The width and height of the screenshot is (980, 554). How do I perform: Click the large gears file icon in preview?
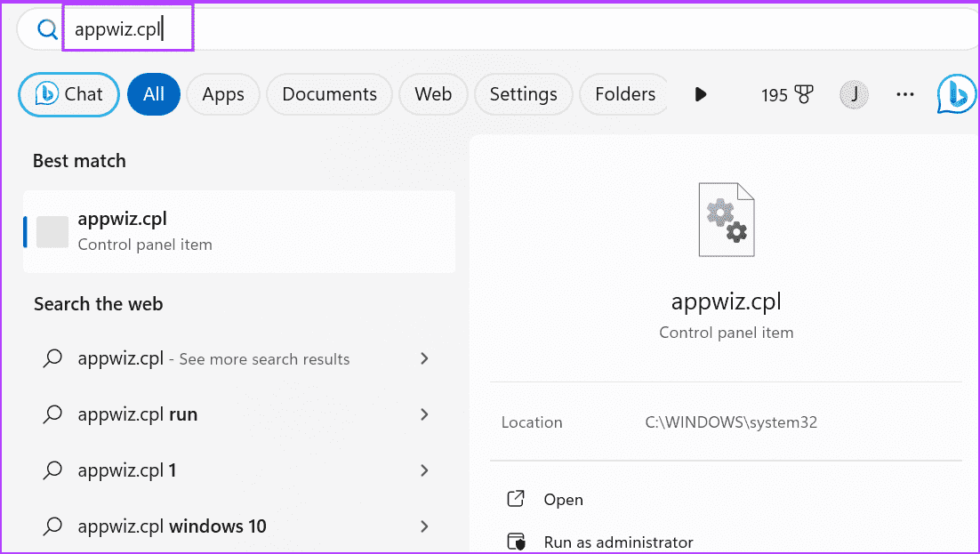click(727, 220)
